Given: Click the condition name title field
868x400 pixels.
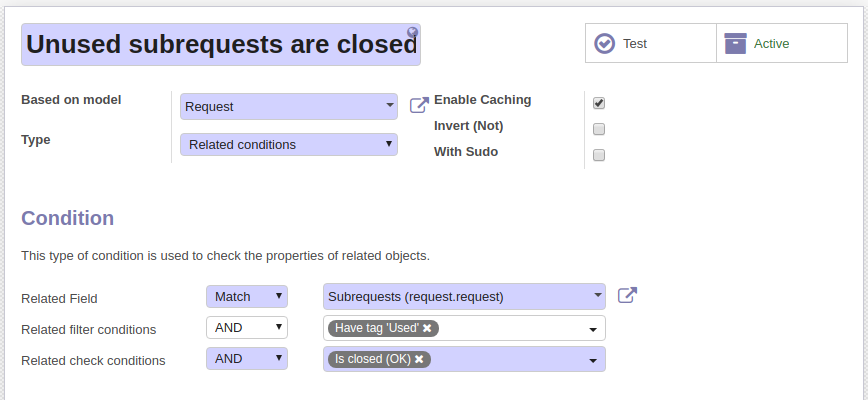Looking at the screenshot, I should coord(221,44).
